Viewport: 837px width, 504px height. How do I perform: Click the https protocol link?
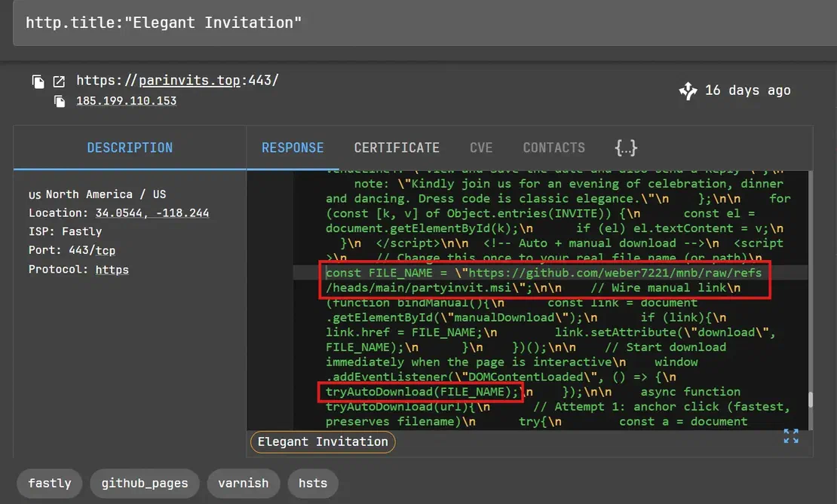[112, 270]
